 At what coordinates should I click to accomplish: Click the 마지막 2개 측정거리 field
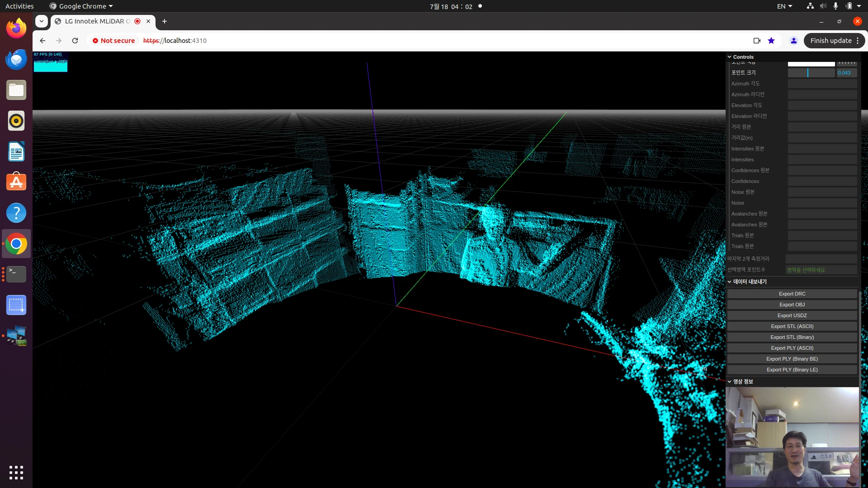pyautogui.click(x=821, y=259)
